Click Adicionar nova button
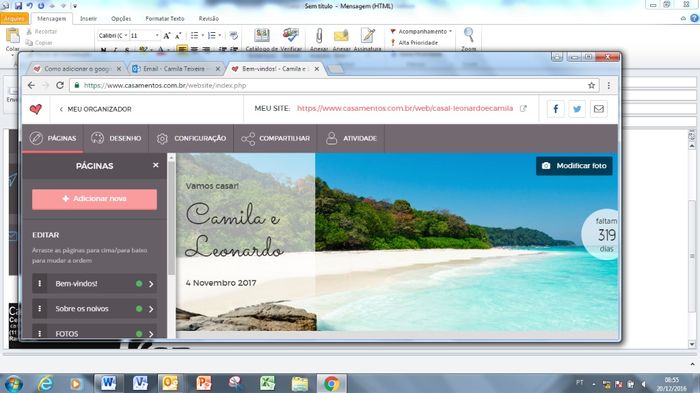This screenshot has width=700, height=393. 94,199
